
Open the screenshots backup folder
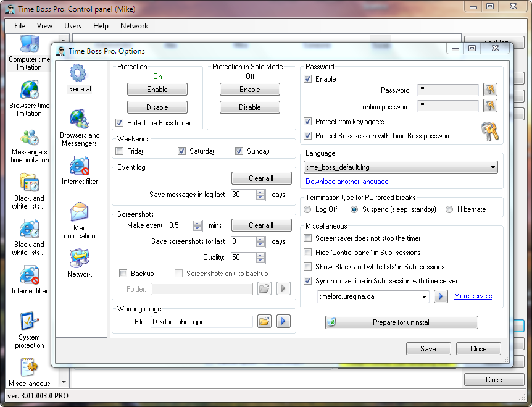[x=283, y=288]
